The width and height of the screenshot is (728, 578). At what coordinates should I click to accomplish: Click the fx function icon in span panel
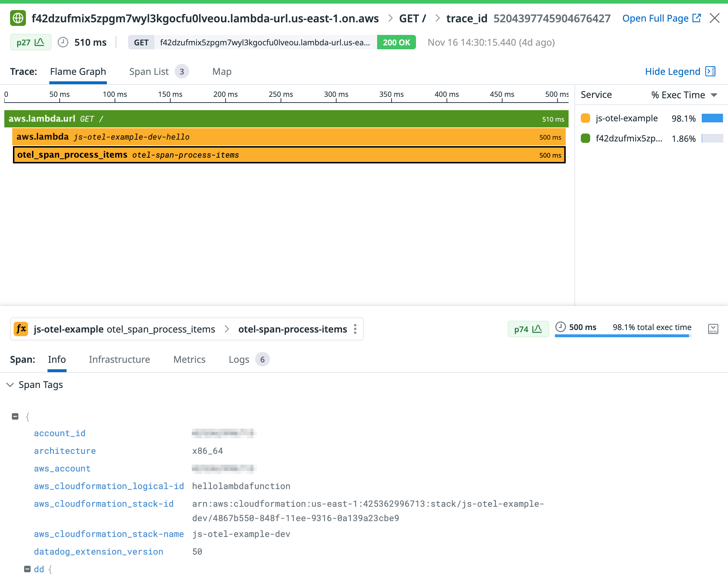click(21, 329)
